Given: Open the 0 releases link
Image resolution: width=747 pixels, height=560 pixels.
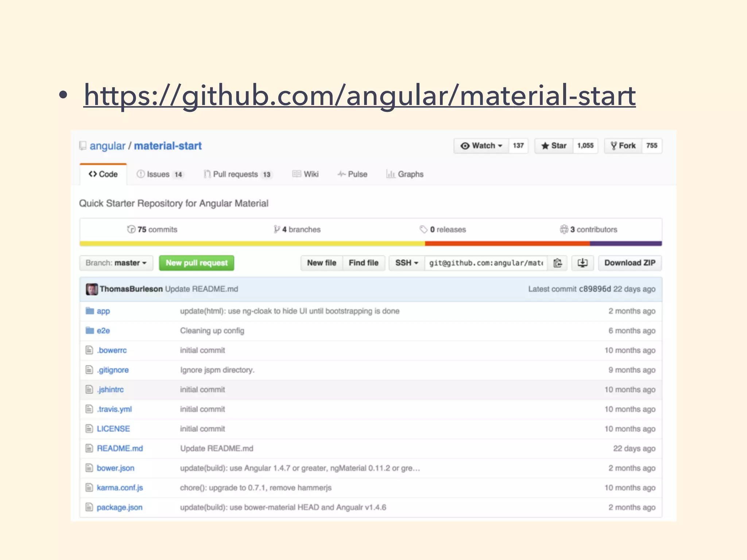Looking at the screenshot, I should 443,229.
